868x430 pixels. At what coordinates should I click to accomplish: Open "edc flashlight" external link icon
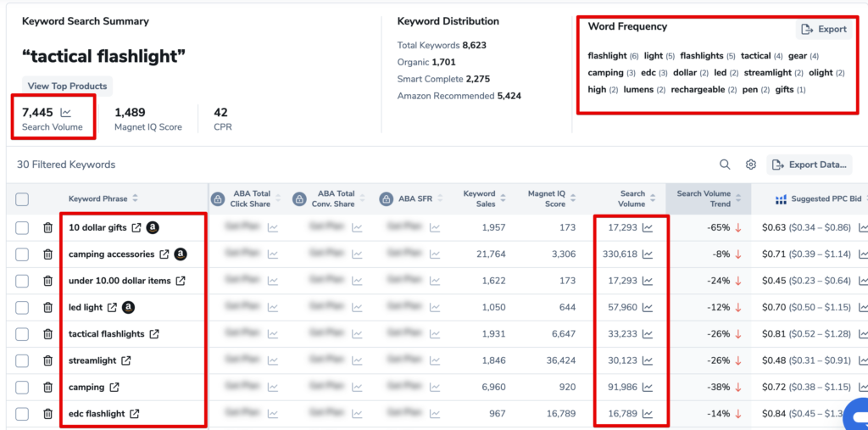click(x=135, y=413)
